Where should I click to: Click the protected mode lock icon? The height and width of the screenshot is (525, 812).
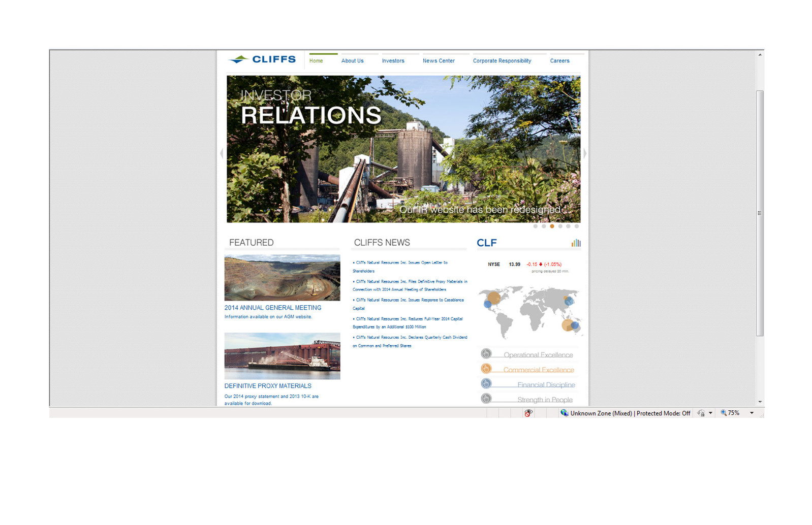click(701, 413)
